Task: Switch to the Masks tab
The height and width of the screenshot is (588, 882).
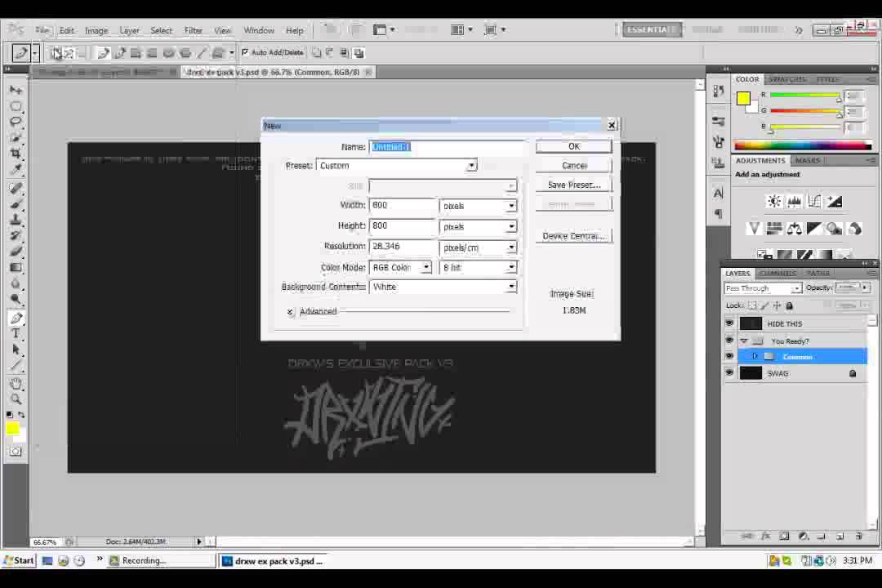Action: (808, 160)
